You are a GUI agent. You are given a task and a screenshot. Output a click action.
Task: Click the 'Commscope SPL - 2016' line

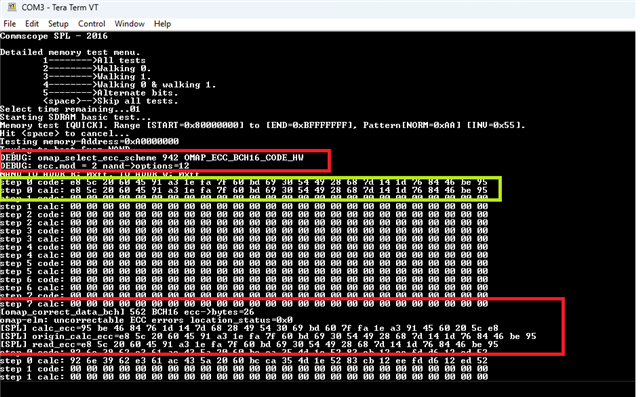54,36
